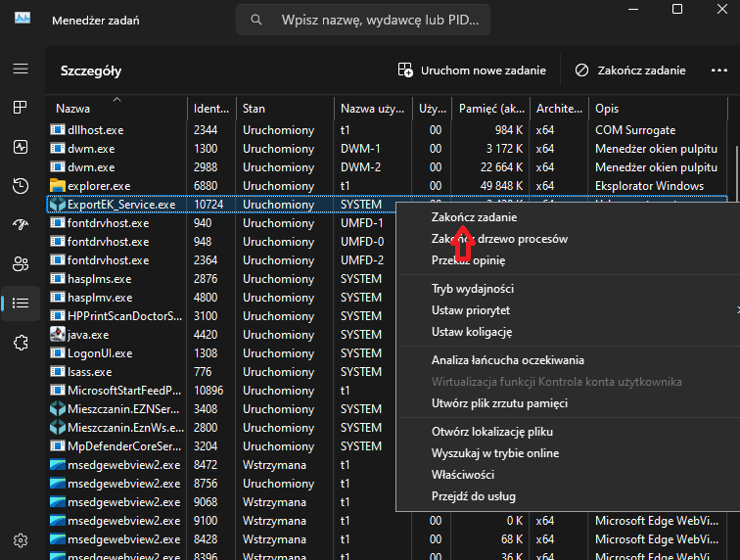Viewport: 740px width, 560px height.
Task: Go to the Processes page in sidebar
Action: coord(20,107)
